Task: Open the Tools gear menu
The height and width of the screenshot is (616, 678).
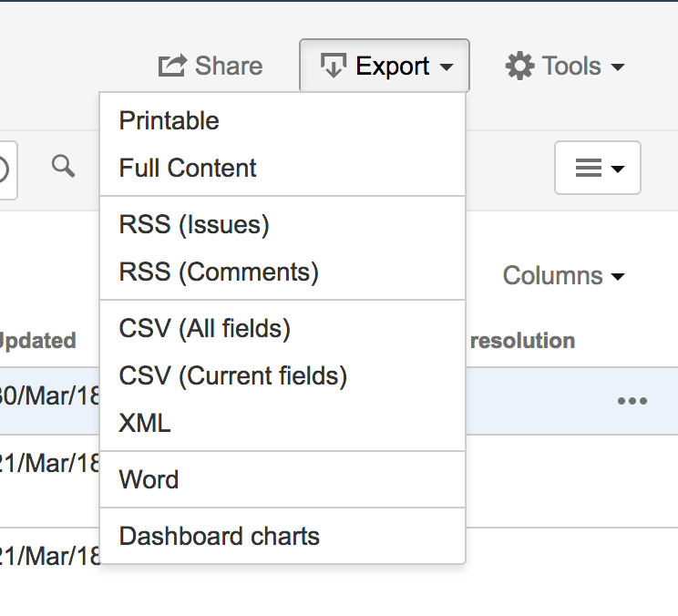Action: point(565,67)
